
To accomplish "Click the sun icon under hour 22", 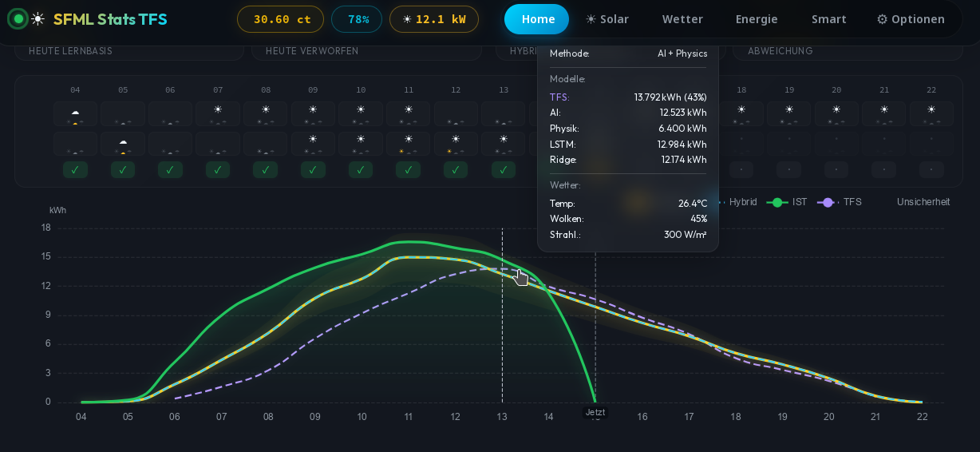I will coord(931,109).
